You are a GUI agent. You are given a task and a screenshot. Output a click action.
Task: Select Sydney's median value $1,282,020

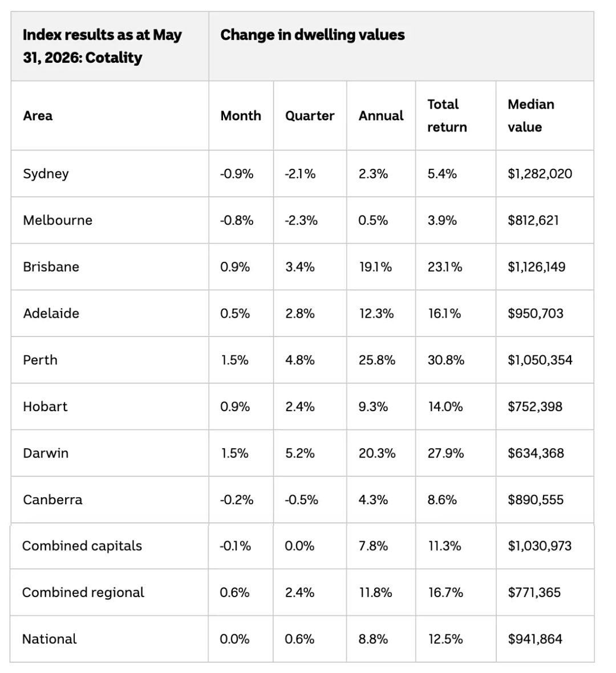coord(540,174)
